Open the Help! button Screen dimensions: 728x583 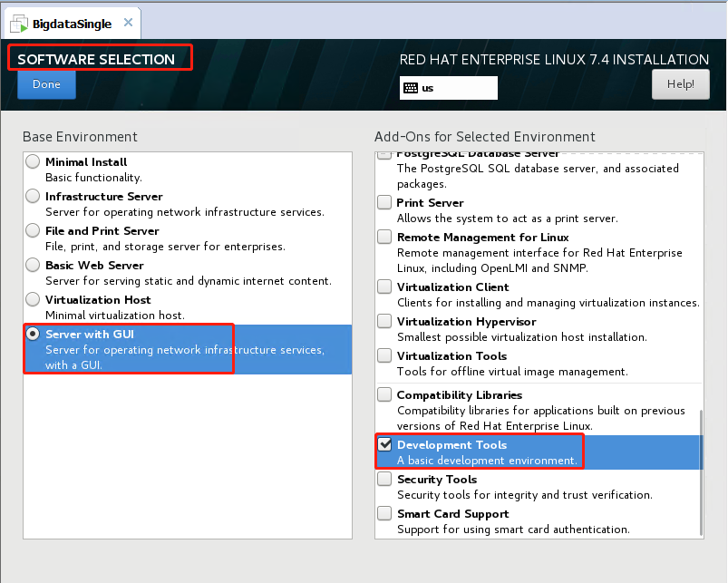(x=681, y=84)
